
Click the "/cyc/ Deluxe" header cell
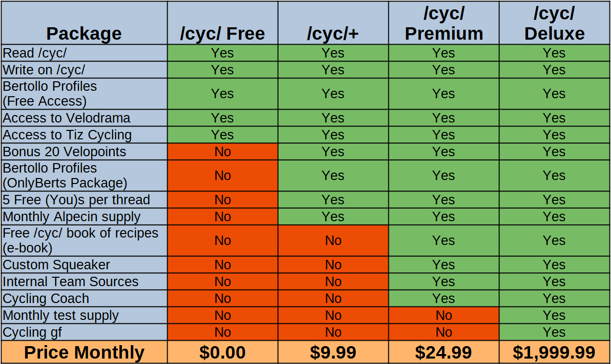(x=554, y=24)
